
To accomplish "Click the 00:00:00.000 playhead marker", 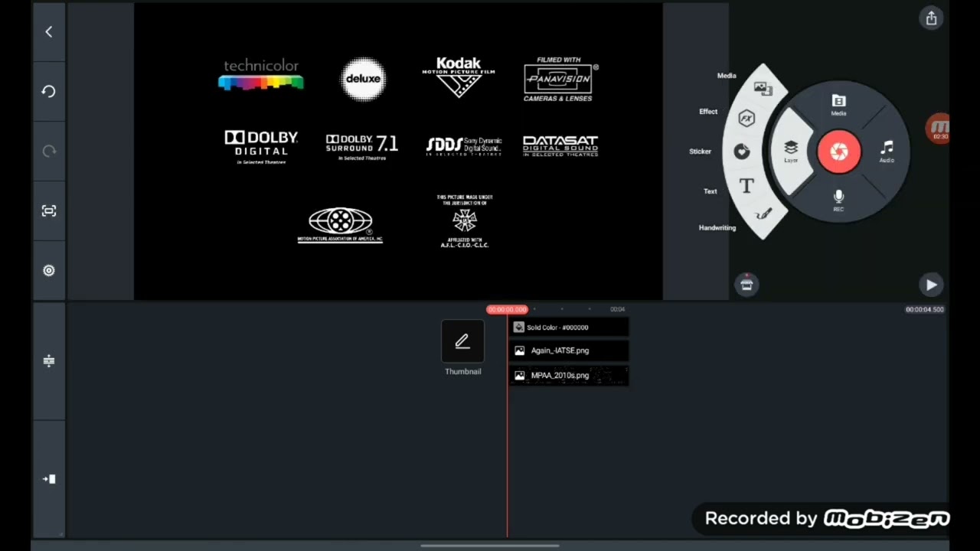I will pyautogui.click(x=507, y=309).
